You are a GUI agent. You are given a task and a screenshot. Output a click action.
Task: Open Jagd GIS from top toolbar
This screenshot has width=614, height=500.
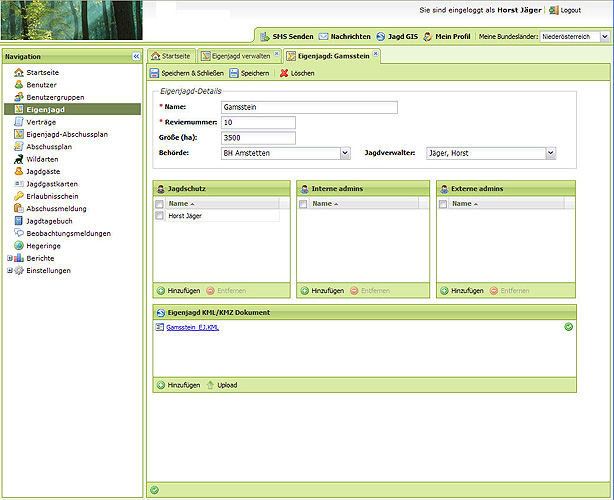[397, 36]
